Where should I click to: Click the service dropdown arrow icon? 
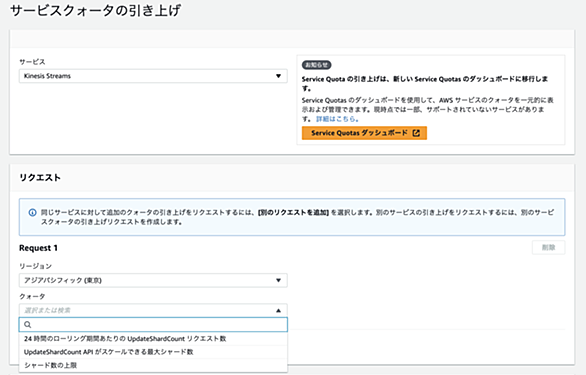tap(278, 76)
